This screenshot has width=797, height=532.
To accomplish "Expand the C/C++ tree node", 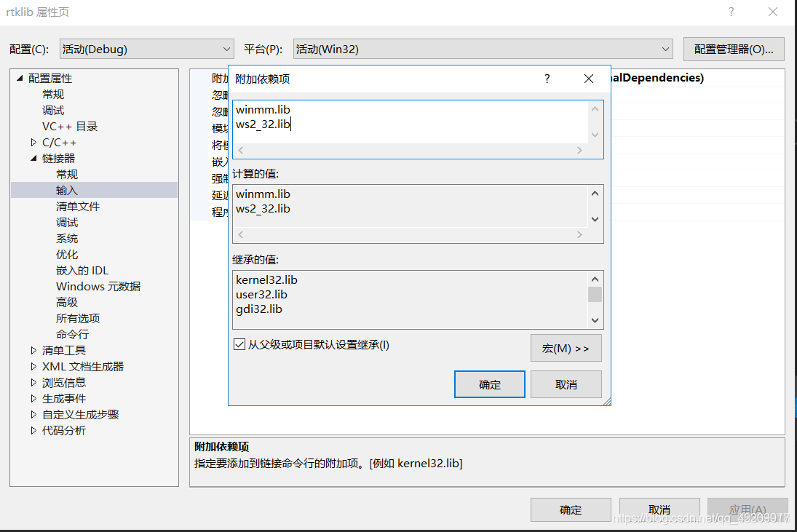I will pyautogui.click(x=33, y=142).
